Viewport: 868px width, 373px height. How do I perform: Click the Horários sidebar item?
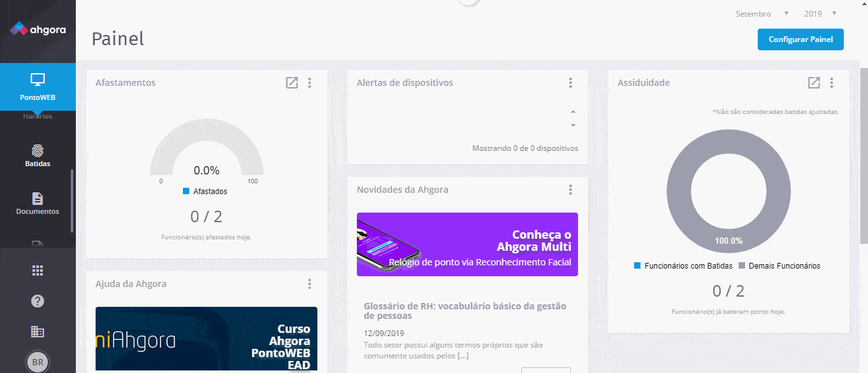[38, 116]
